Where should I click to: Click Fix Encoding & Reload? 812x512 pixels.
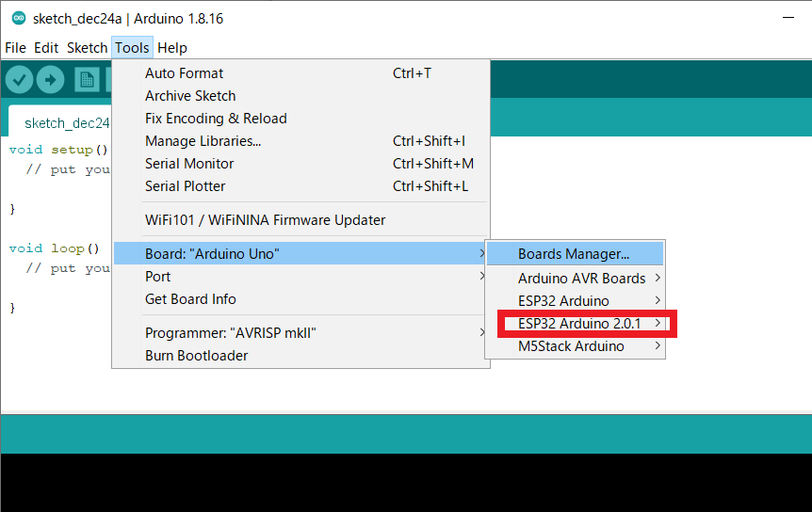coord(216,119)
